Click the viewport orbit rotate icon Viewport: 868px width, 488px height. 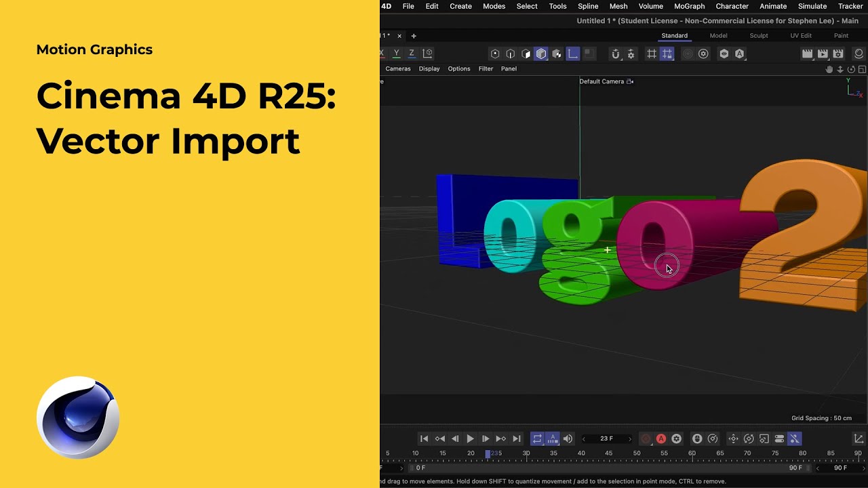tap(851, 69)
